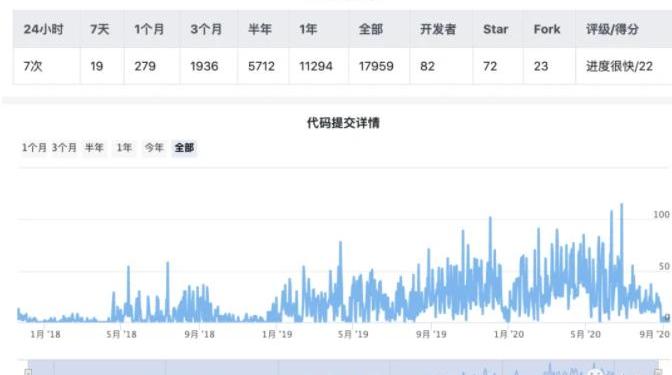
Task: Select the 1个月 chart range button
Action: [x=34, y=148]
